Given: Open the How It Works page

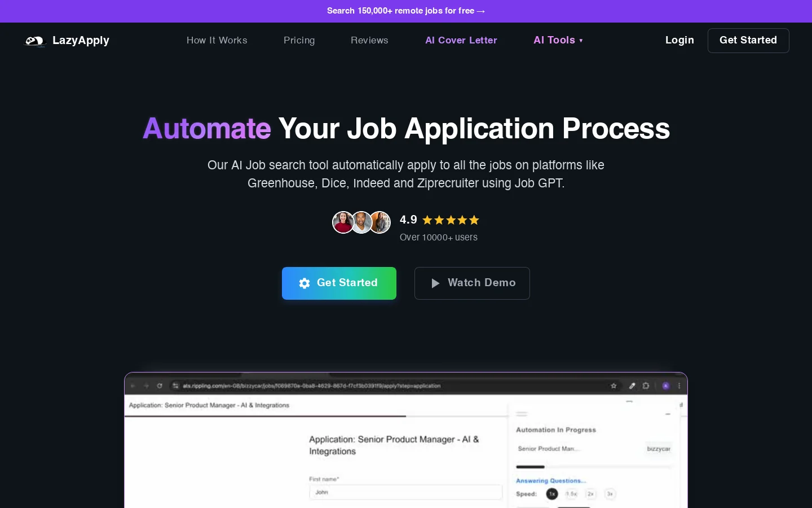Looking at the screenshot, I should 217,40.
